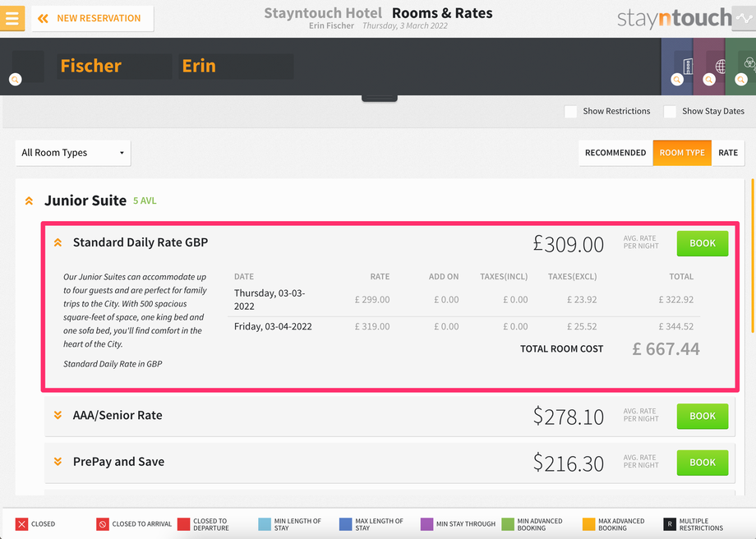This screenshot has height=539, width=756.
Task: Click the Max Length of Stay swatch
Action: 346,524
